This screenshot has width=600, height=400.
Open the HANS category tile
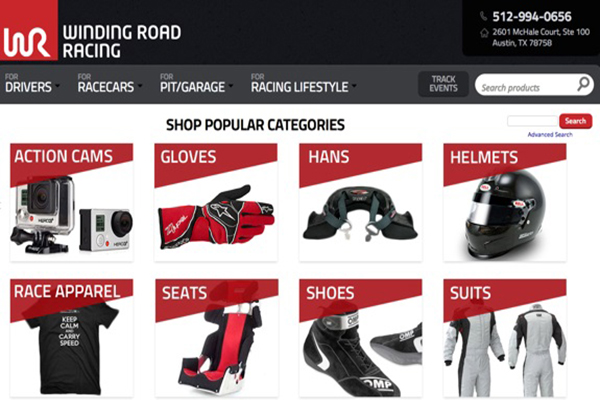[x=360, y=202]
